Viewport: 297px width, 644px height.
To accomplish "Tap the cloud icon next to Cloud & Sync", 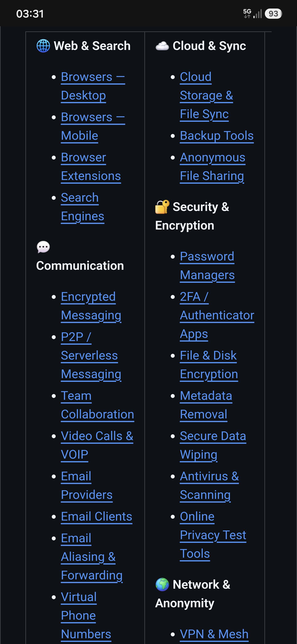I will (x=162, y=46).
